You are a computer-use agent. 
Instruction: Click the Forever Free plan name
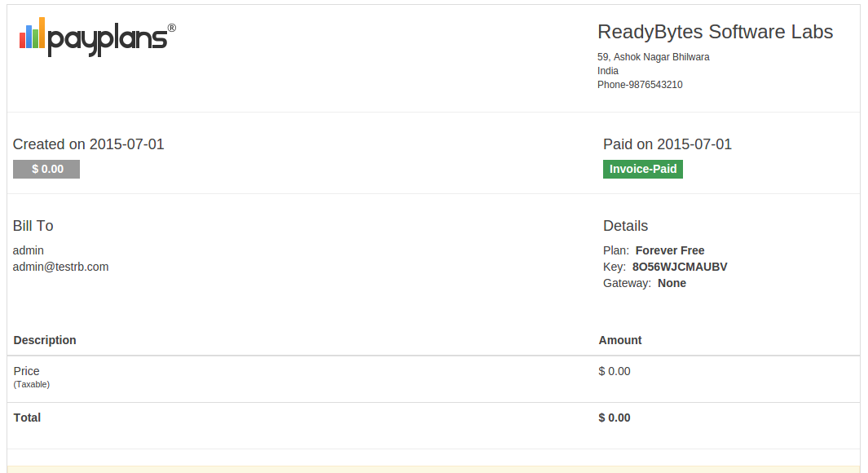[x=670, y=250]
